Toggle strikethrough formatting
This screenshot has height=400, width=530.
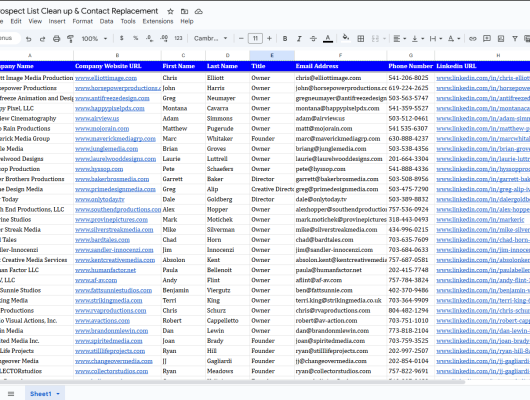click(x=313, y=39)
